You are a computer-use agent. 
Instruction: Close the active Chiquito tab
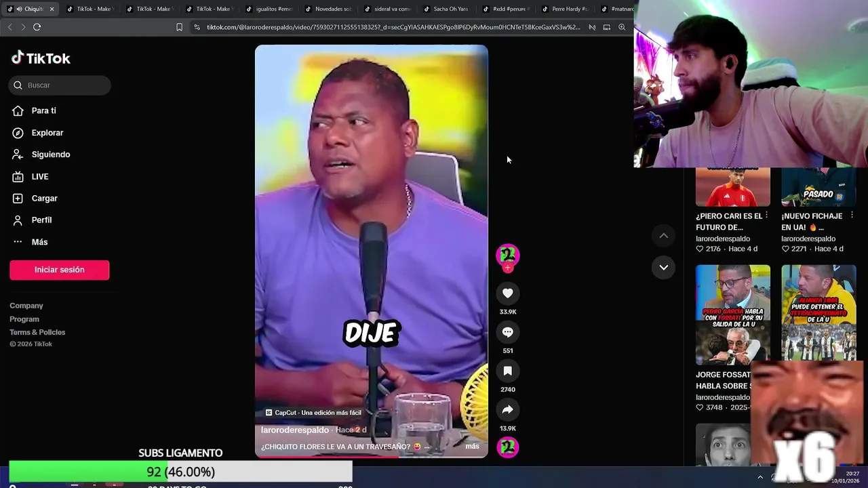tap(52, 9)
